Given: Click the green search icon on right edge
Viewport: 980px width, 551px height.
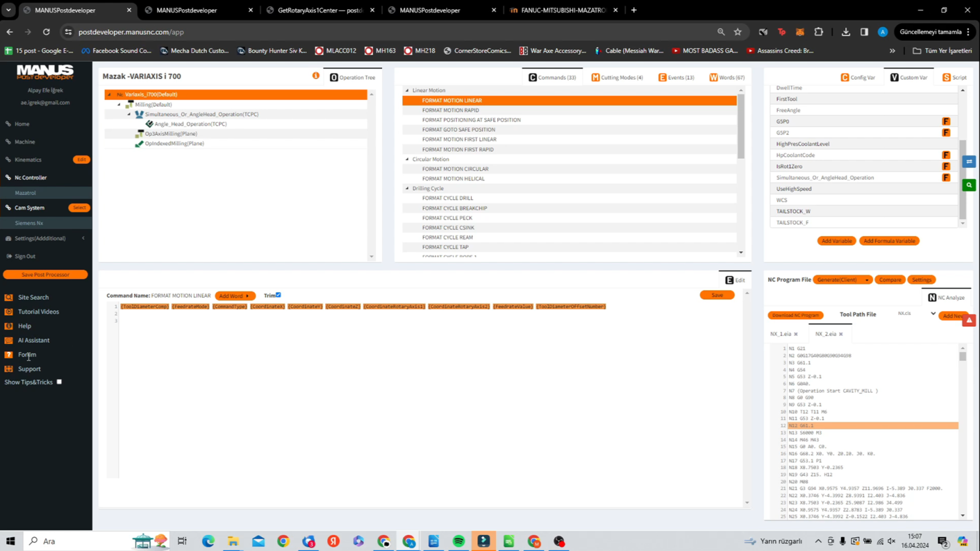Looking at the screenshot, I should point(969,185).
